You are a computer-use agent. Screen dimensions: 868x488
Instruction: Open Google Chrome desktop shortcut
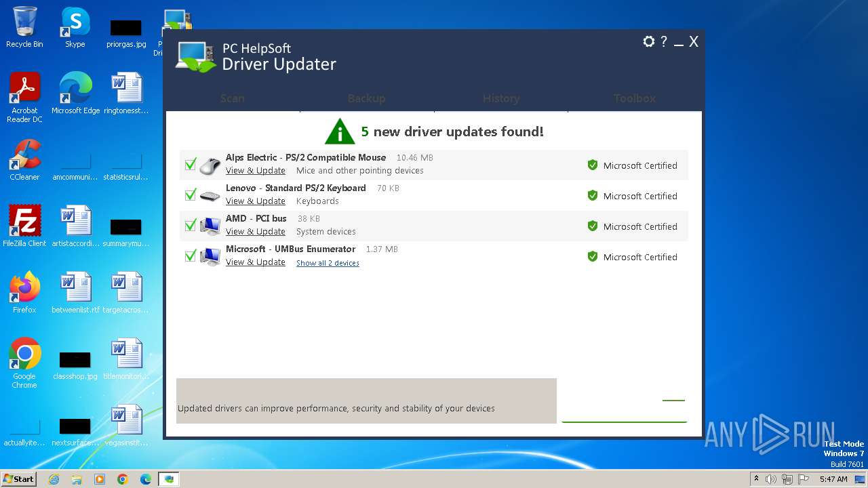click(24, 363)
